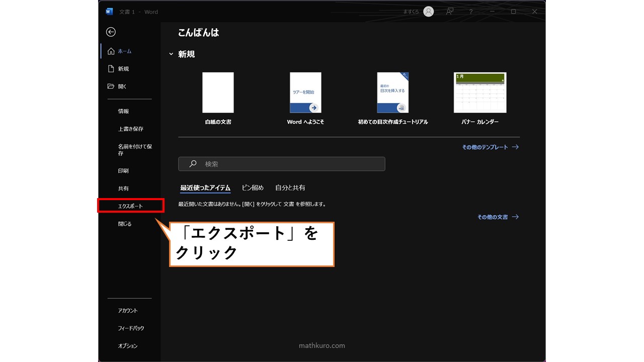
Task: Click the 新規 page icon
Action: 111,69
